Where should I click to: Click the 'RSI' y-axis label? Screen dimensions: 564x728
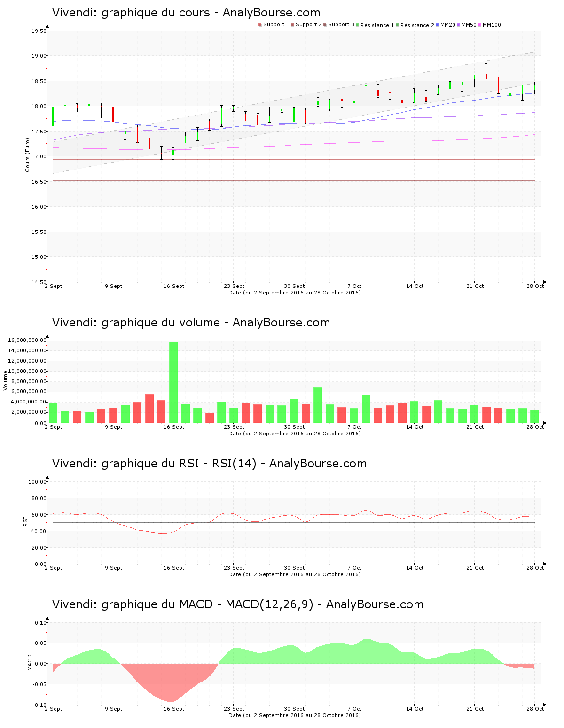25,521
